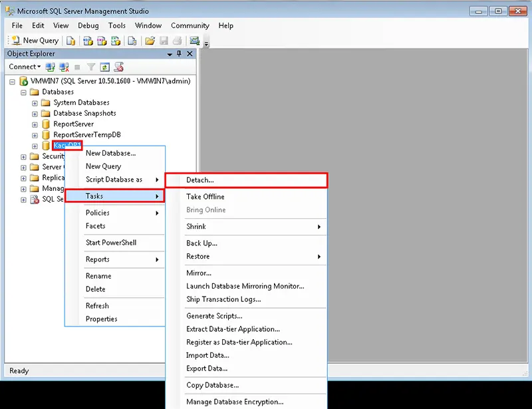Select the ReportServer database cylinder icon
The height and width of the screenshot is (409, 532).
click(46, 124)
